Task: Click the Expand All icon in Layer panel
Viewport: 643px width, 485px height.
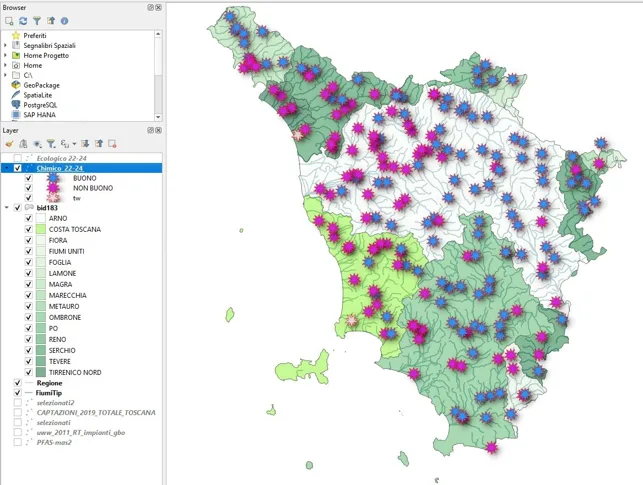Action: [85, 144]
